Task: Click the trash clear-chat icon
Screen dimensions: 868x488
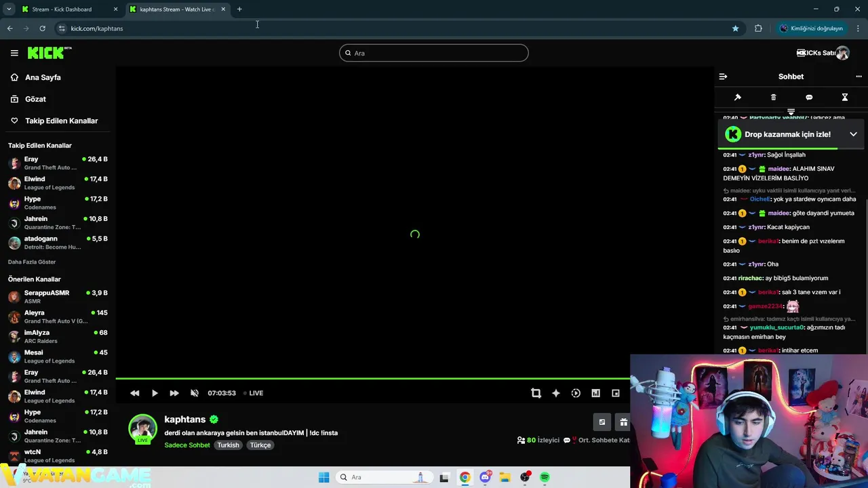Action: click(x=773, y=98)
